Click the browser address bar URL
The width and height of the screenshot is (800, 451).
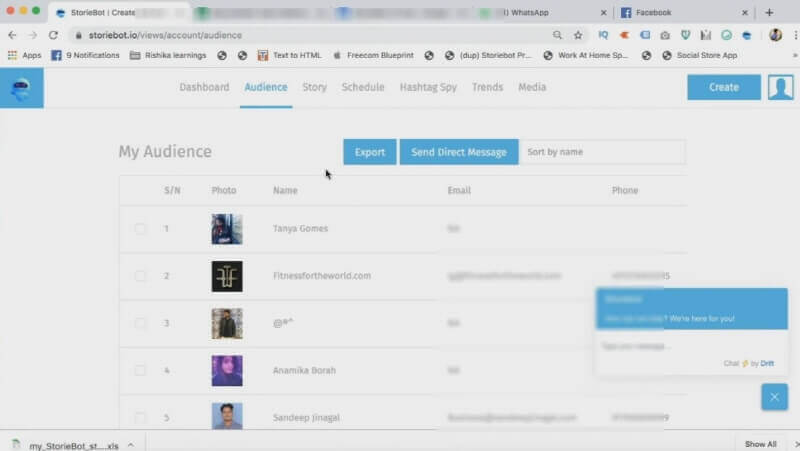tap(165, 35)
